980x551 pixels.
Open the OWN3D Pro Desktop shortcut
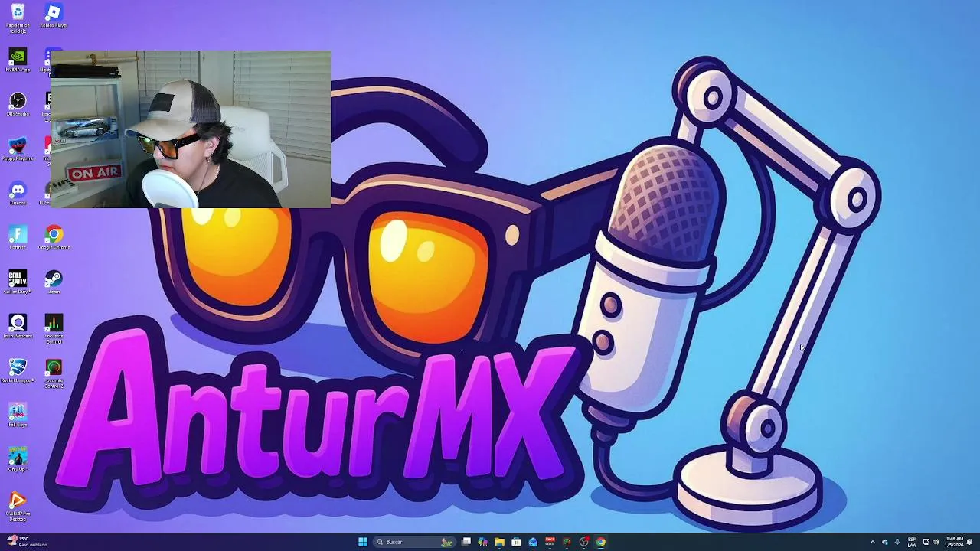18,507
